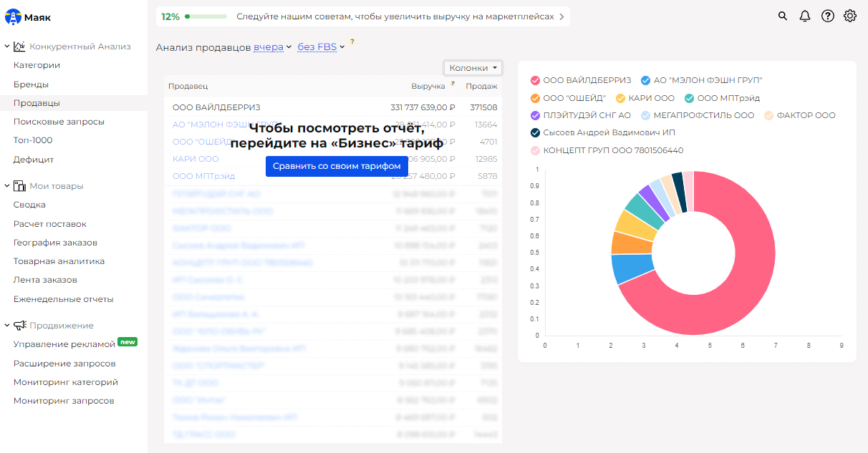Click the Конкурентный Анализ chart icon
868x453 pixels.
tap(19, 47)
